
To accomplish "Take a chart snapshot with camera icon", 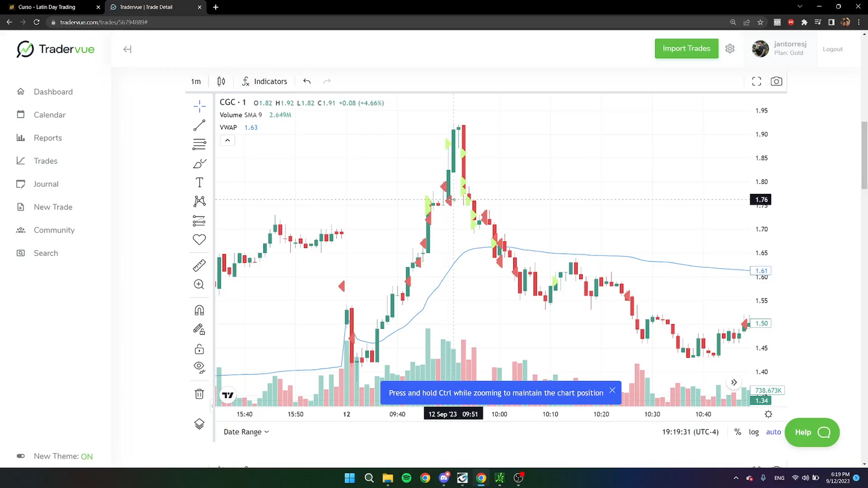I will tap(776, 81).
